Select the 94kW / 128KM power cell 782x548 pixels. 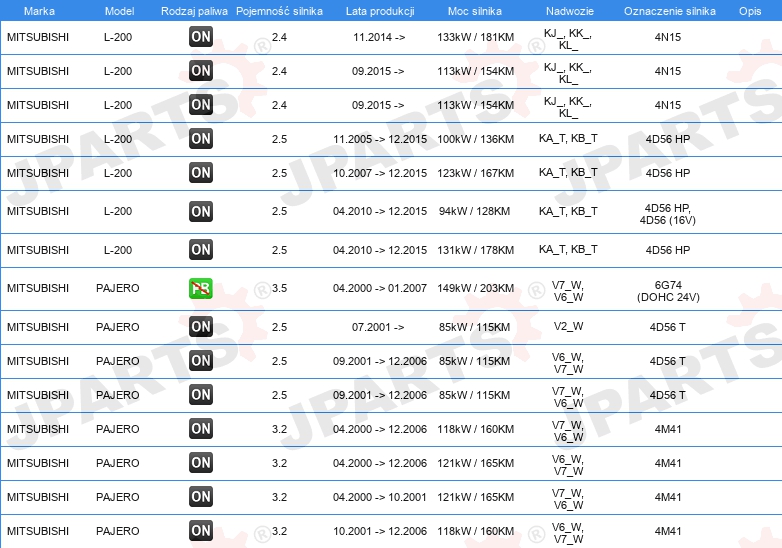tap(474, 211)
